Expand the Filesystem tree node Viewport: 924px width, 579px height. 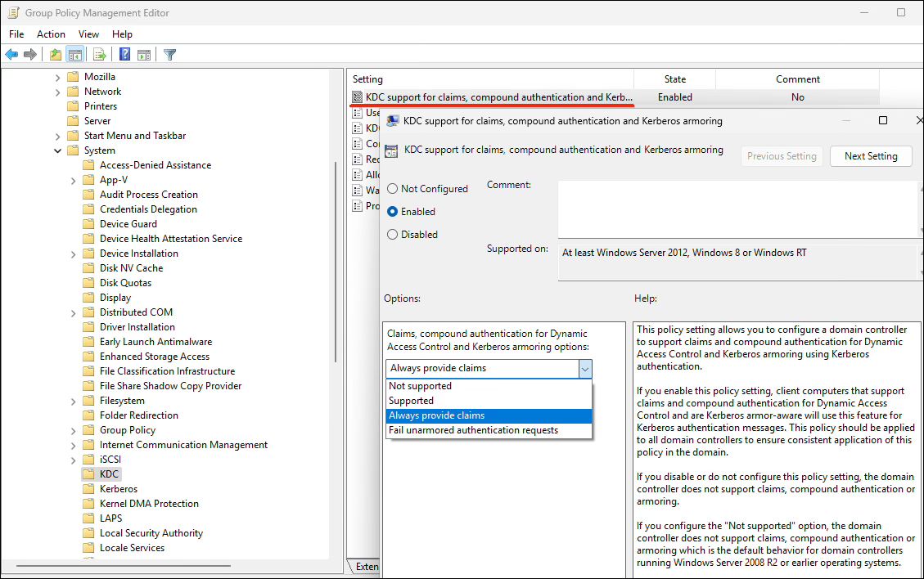click(73, 401)
